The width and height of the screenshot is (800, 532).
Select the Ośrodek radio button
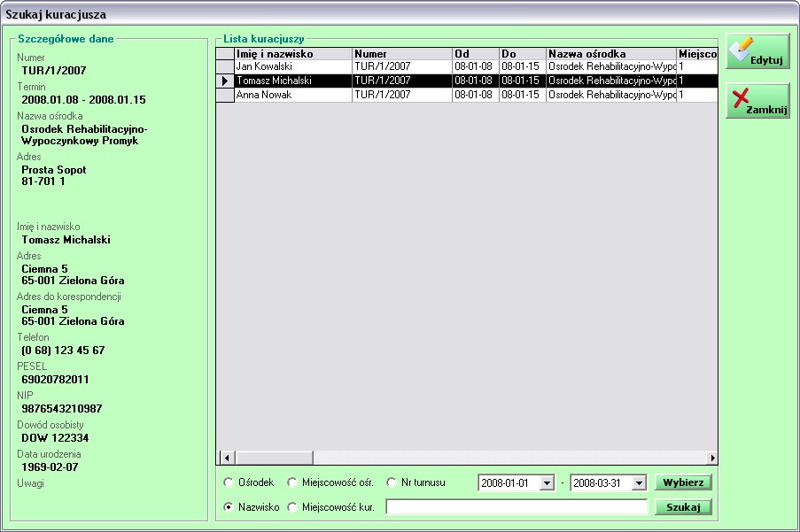coord(229,482)
